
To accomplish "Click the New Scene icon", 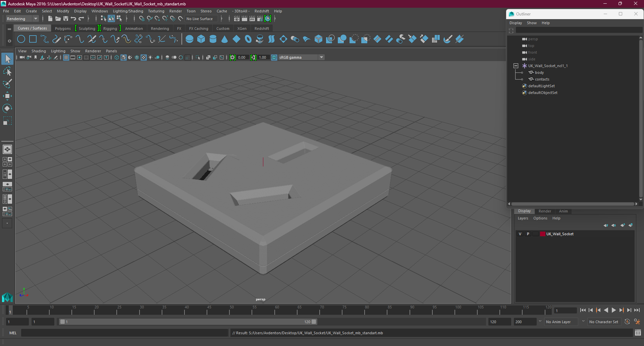I will [50, 19].
